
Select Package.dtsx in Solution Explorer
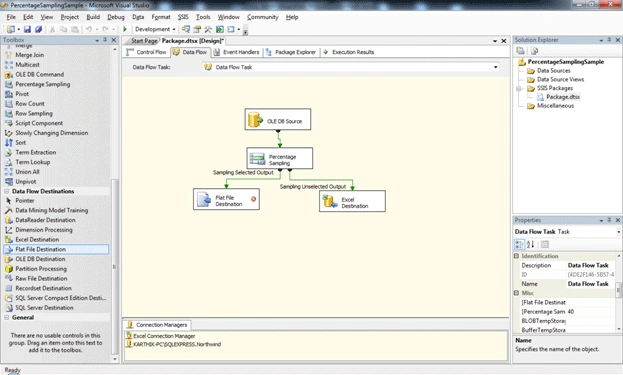563,97
